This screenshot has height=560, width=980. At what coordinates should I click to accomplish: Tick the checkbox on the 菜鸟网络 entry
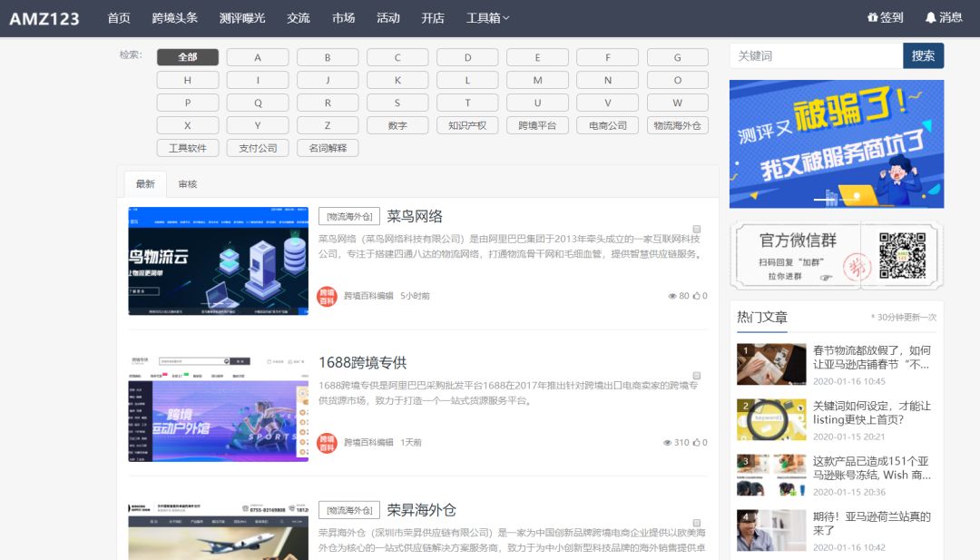click(x=696, y=230)
